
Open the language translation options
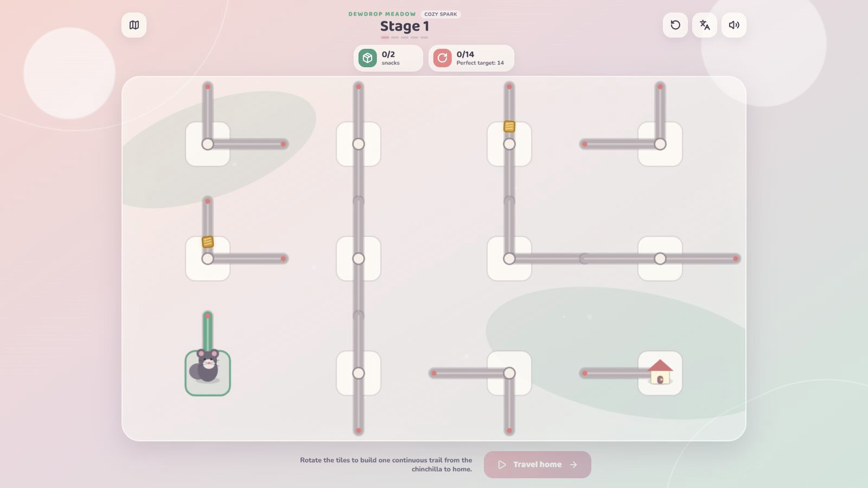705,25
